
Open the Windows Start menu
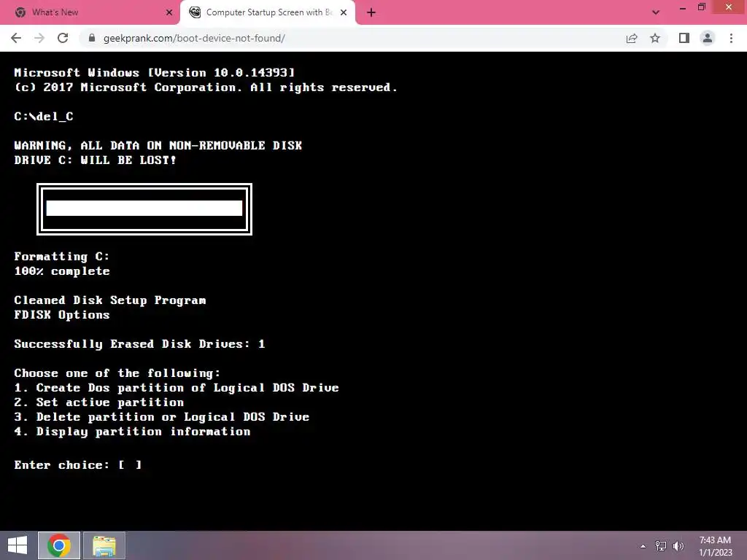18,545
